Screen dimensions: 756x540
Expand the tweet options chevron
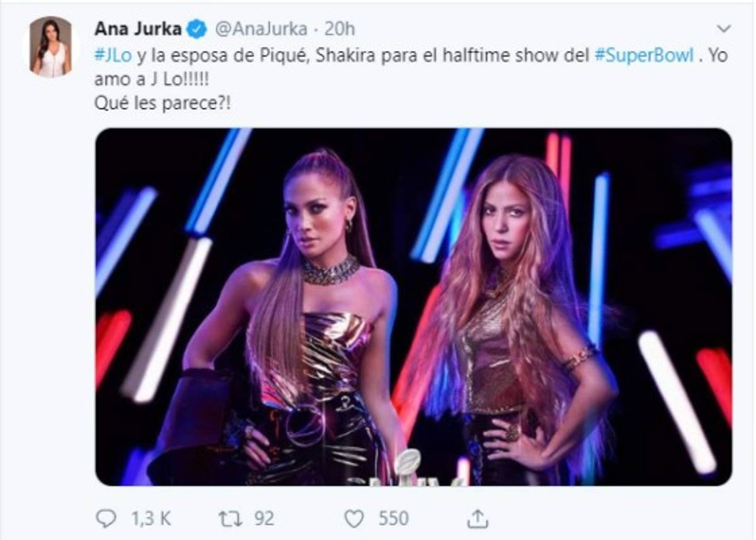(724, 28)
